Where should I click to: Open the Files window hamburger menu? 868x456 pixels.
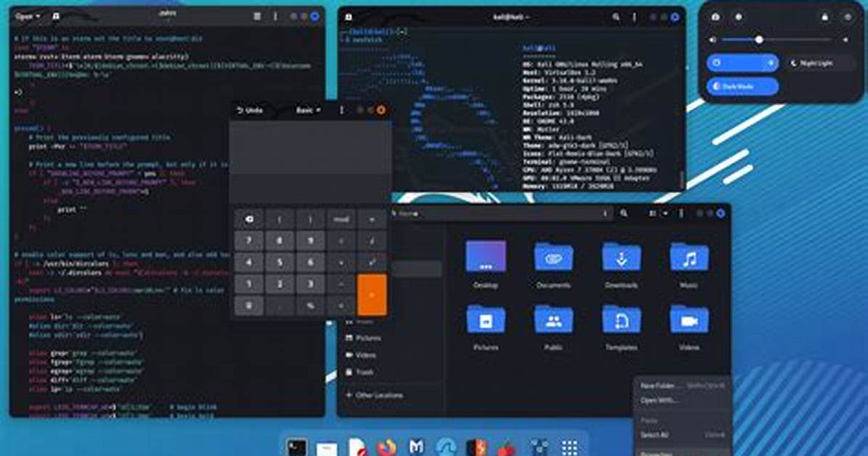coord(681,213)
